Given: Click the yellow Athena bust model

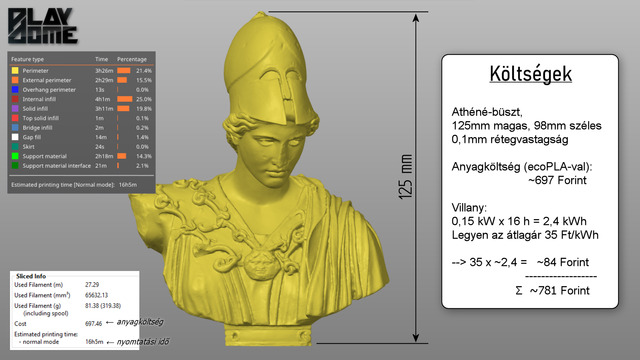Looking at the screenshot, I should click(x=260, y=180).
